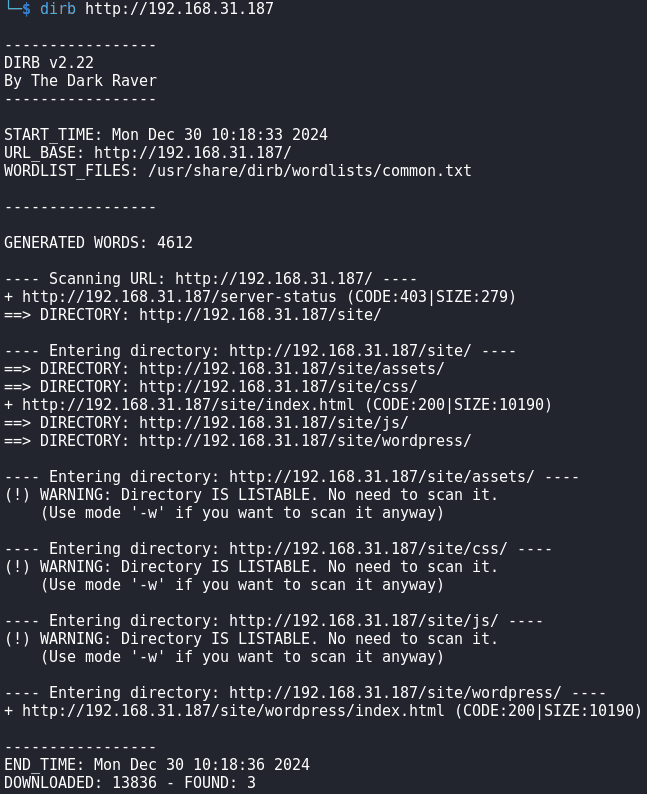
Task: Click the WARNING line under site/css/
Action: tap(252, 567)
